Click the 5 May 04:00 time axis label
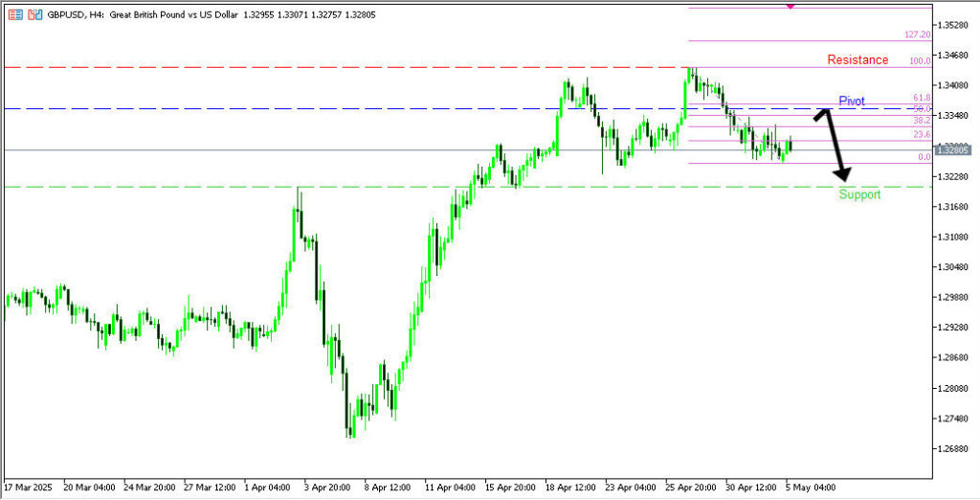980x500 pixels. (x=812, y=487)
